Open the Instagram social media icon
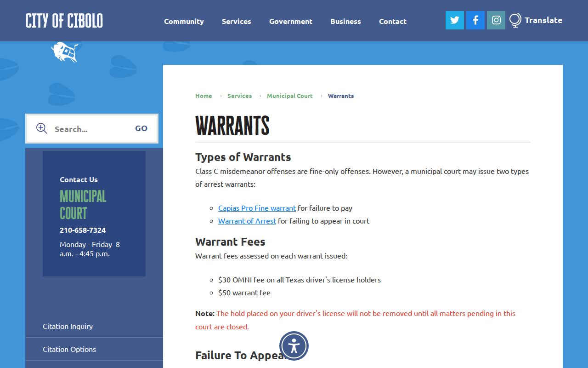This screenshot has width=588, height=368. [x=496, y=20]
